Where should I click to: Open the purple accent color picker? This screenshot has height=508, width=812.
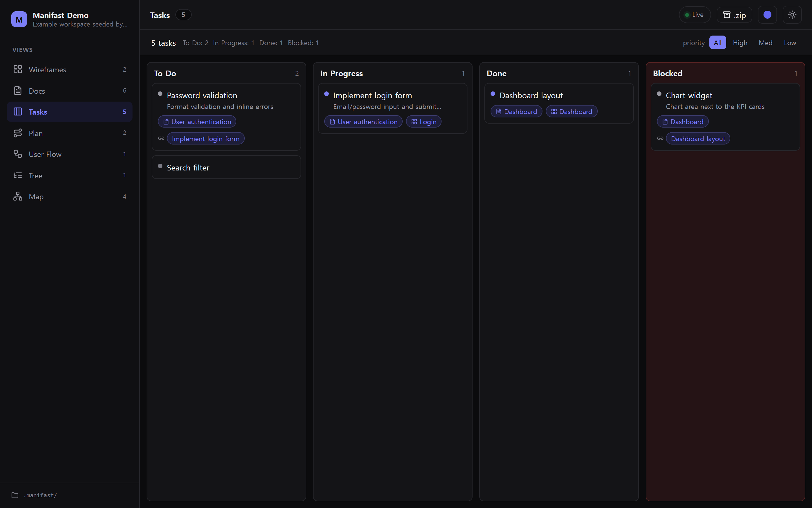767,15
